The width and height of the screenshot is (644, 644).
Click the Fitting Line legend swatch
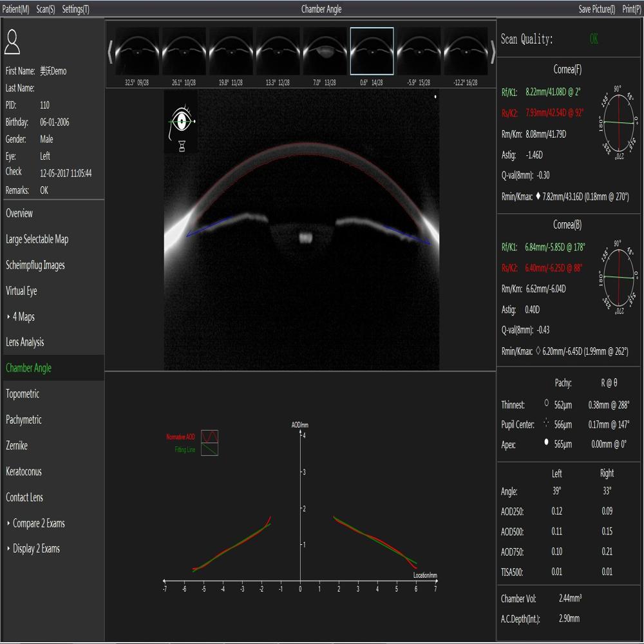pyautogui.click(x=209, y=450)
